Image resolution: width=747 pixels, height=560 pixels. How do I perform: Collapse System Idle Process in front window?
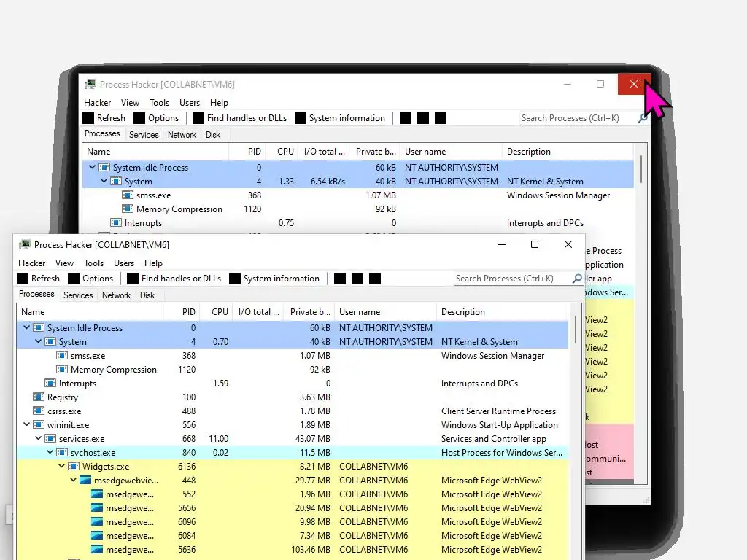coord(27,327)
